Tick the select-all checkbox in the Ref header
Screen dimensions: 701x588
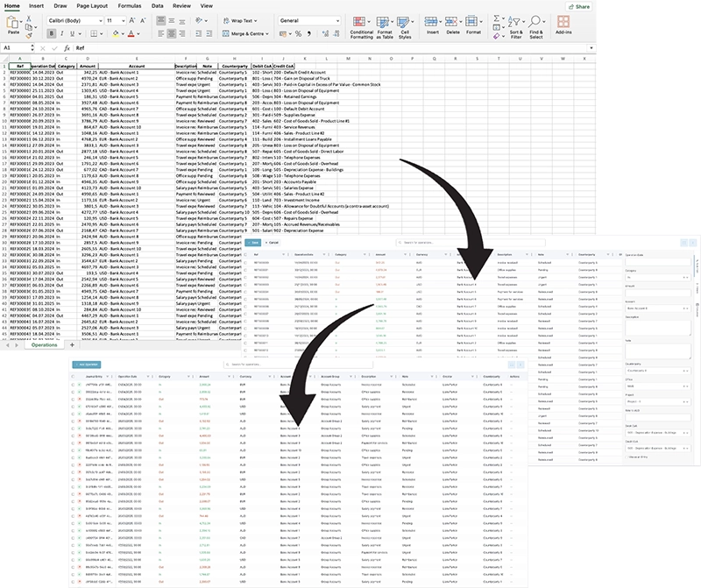point(246,255)
